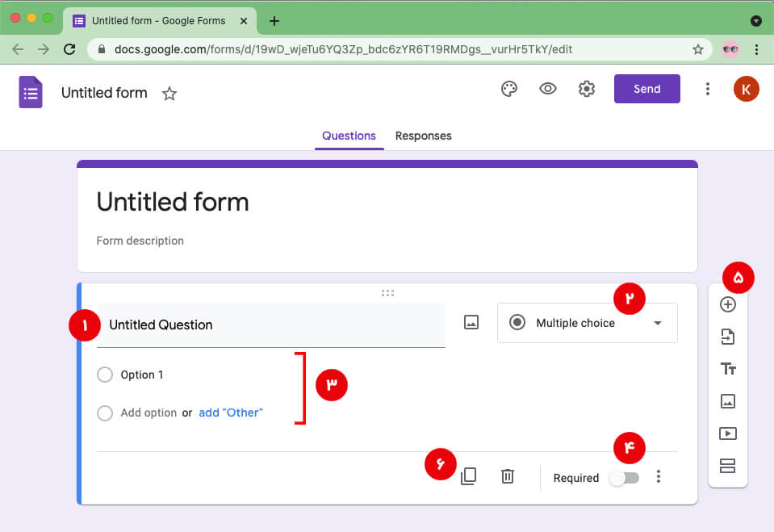Add question with plus circle icon
The width and height of the screenshot is (774, 532).
pyautogui.click(x=728, y=304)
